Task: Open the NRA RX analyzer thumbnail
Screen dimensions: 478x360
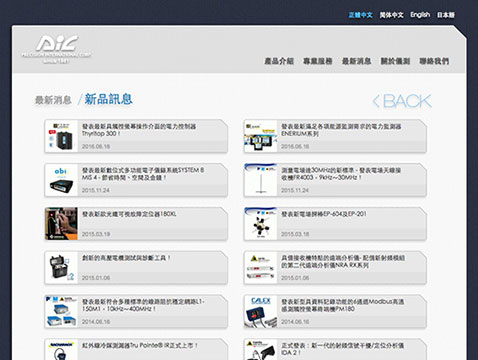Action: point(261,268)
